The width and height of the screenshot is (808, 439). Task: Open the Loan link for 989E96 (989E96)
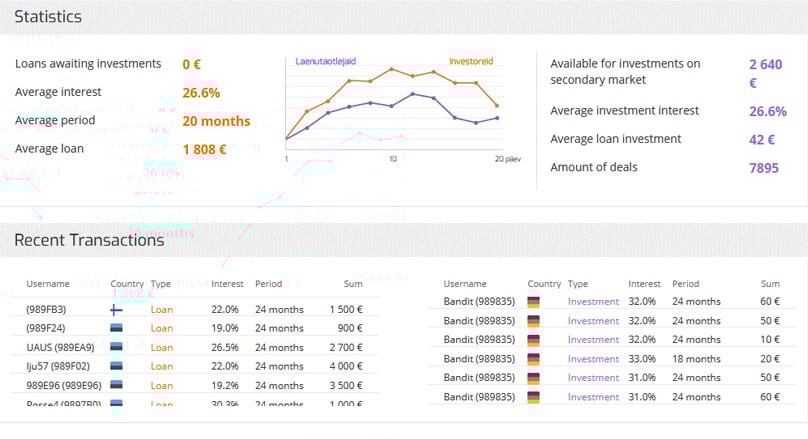tap(162, 385)
